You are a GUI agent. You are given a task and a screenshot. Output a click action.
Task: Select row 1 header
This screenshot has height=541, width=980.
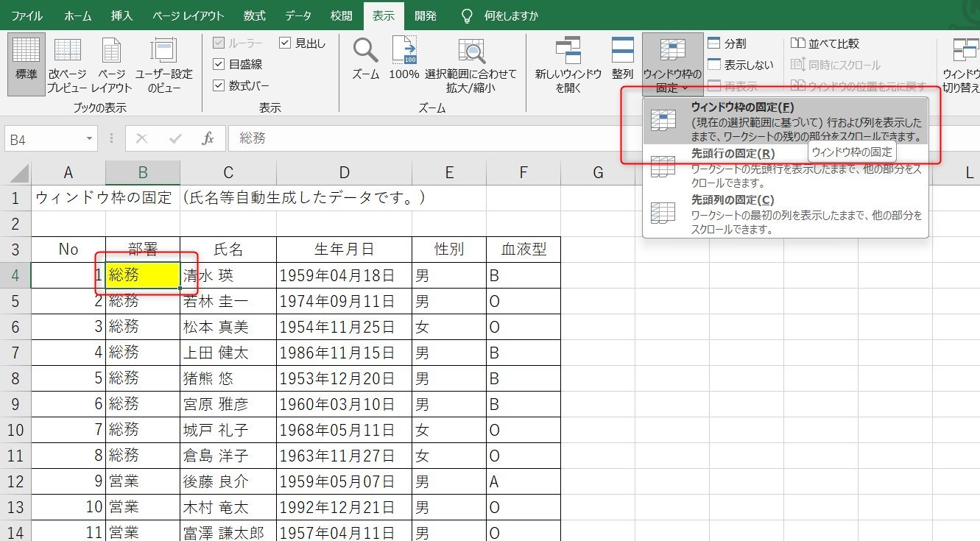tap(15, 198)
